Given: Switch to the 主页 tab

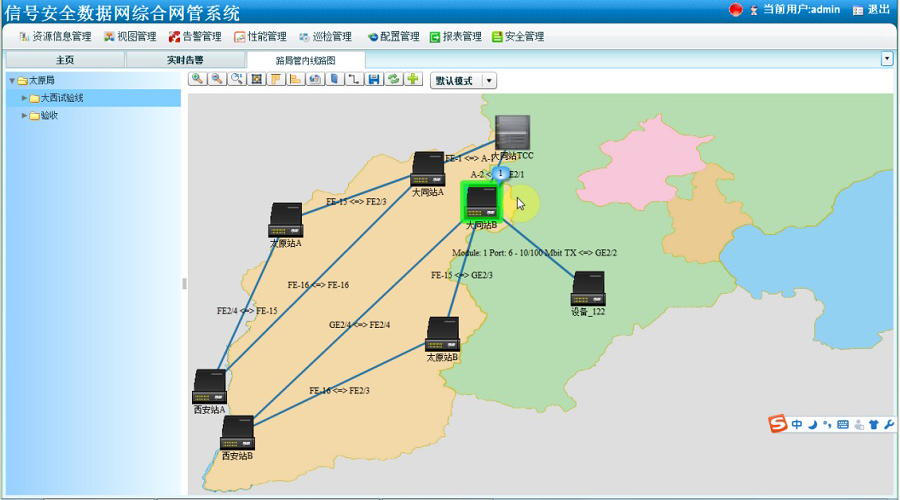Looking at the screenshot, I should [x=64, y=60].
